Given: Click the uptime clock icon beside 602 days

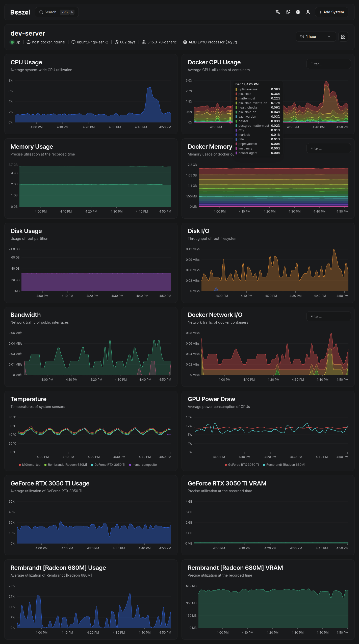Looking at the screenshot, I should 117,42.
